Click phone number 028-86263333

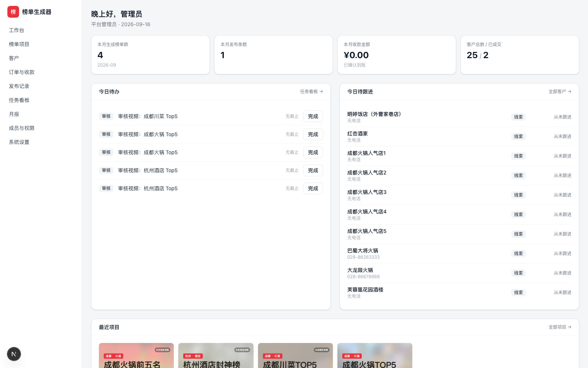coord(363,257)
